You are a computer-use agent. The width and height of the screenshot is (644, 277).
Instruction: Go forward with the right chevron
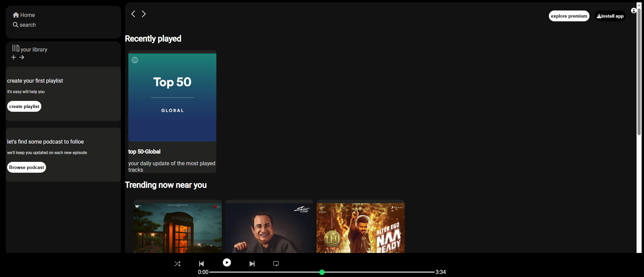click(x=144, y=14)
